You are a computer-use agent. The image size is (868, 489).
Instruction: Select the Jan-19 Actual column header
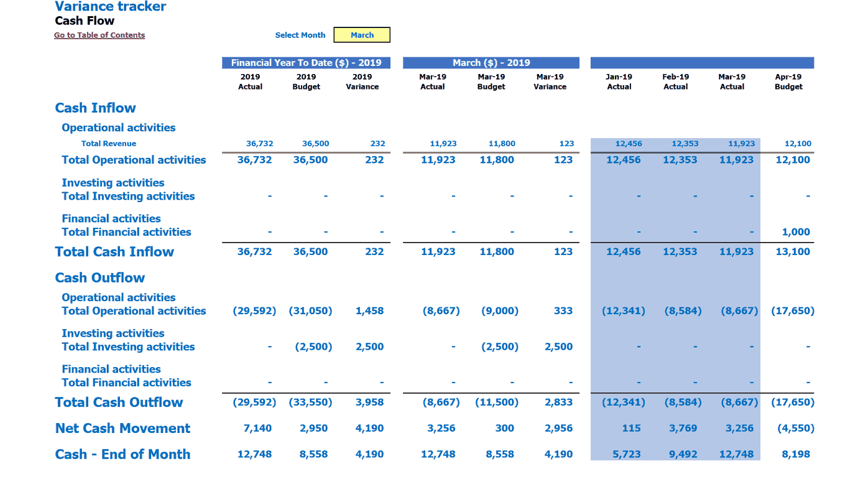coord(619,81)
